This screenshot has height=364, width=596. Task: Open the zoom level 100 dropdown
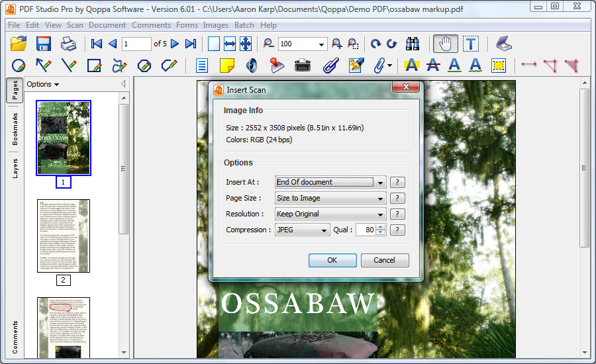point(321,44)
